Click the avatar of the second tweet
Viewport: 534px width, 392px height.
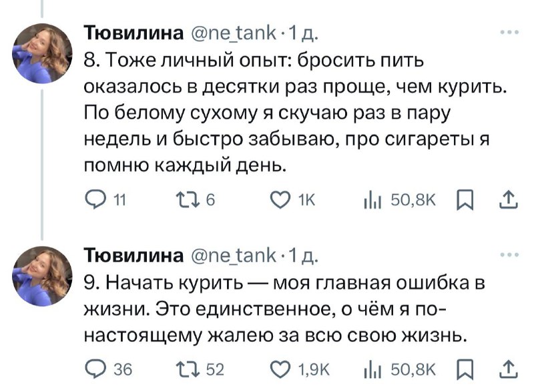(43, 276)
